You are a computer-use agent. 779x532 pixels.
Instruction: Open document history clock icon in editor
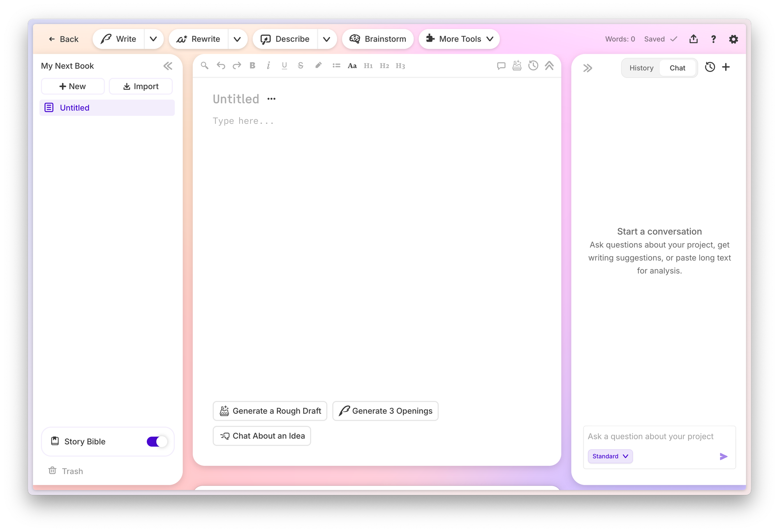533,65
